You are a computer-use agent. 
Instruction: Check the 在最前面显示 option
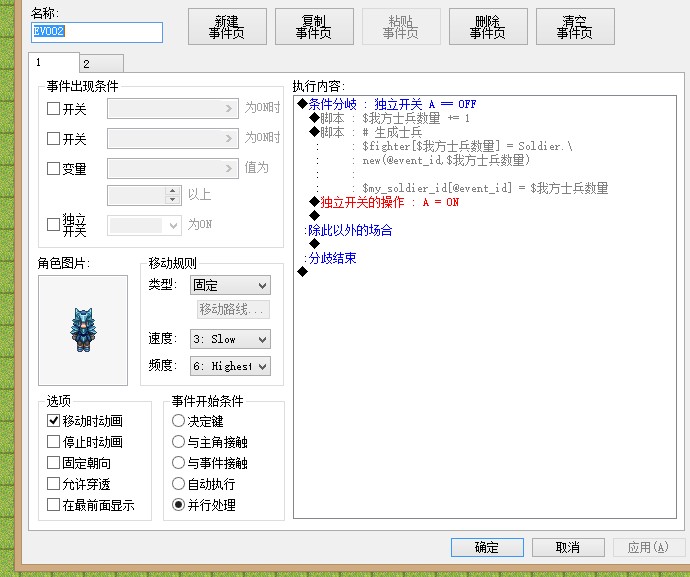[x=53, y=505]
